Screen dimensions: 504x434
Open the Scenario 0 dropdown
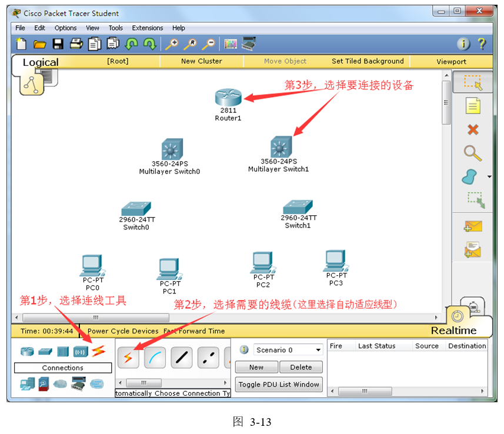pyautogui.click(x=318, y=350)
